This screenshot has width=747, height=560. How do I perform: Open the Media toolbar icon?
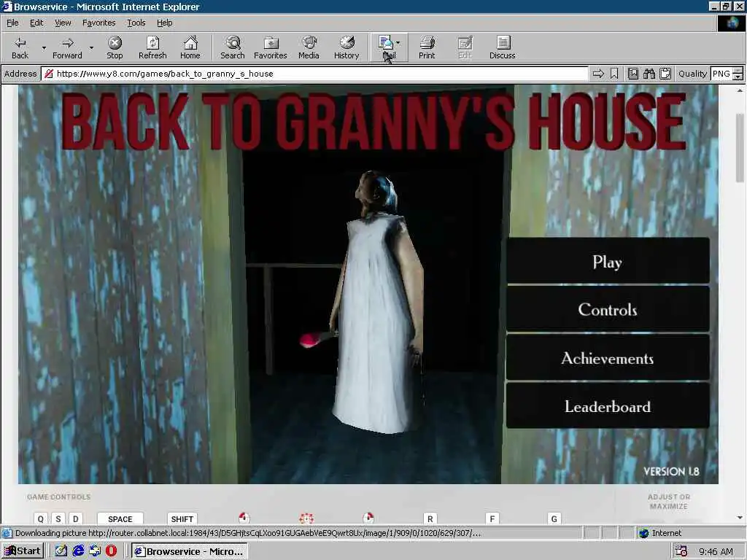(309, 43)
